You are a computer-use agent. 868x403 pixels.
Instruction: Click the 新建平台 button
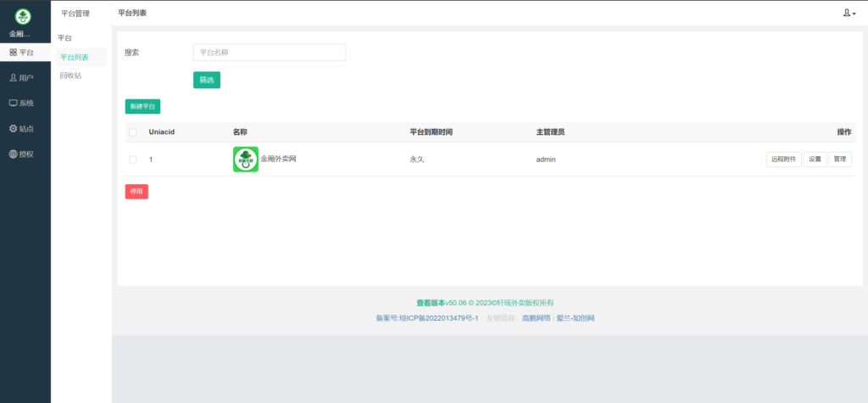[x=142, y=107]
